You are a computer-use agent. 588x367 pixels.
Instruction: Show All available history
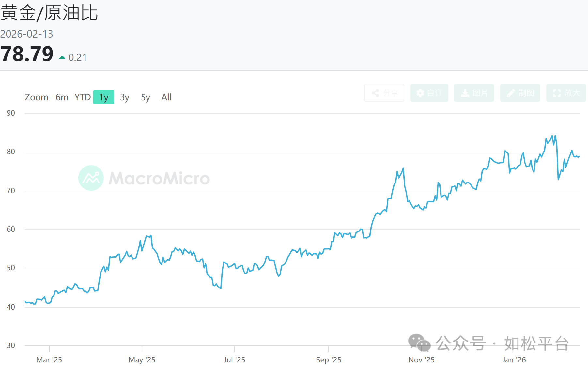166,97
